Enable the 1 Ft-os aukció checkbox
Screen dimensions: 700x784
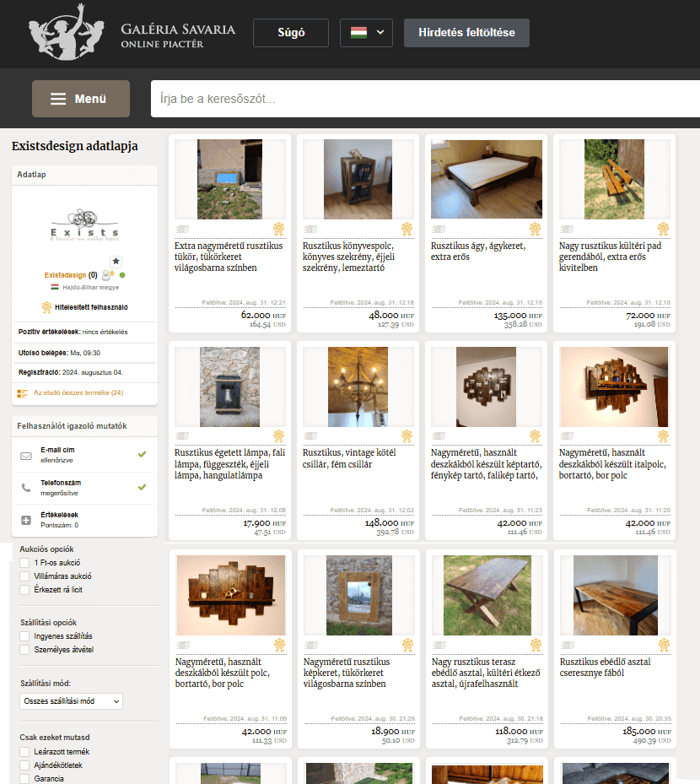24,563
